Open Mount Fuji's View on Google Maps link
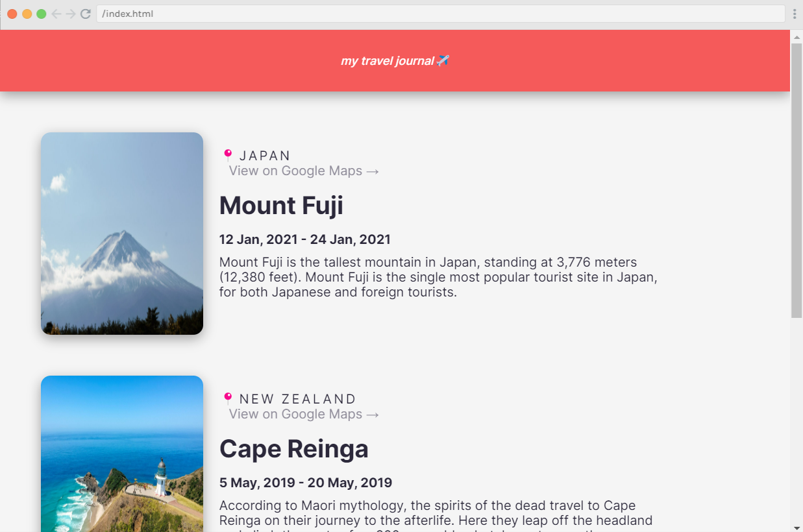803x532 pixels. pos(295,171)
